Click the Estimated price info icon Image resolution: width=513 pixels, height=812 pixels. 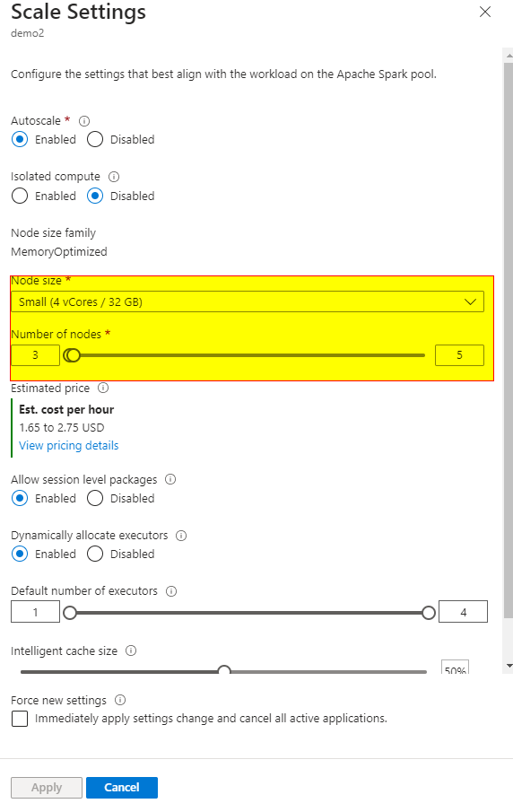coord(103,388)
